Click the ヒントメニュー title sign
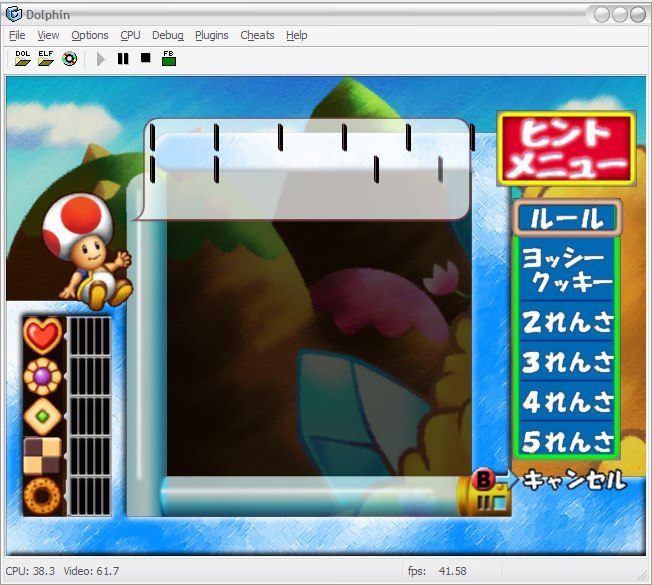 [x=567, y=148]
